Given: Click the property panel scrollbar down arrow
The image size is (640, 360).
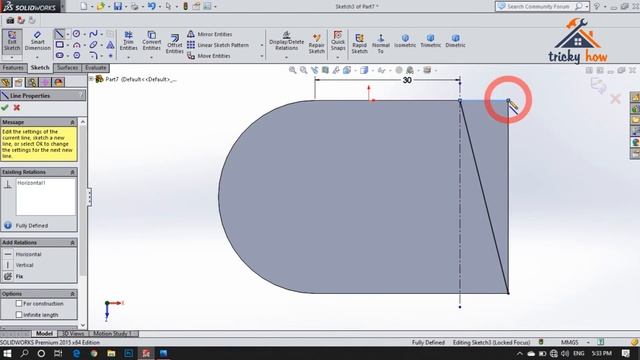Looking at the screenshot, I should pos(83,325).
